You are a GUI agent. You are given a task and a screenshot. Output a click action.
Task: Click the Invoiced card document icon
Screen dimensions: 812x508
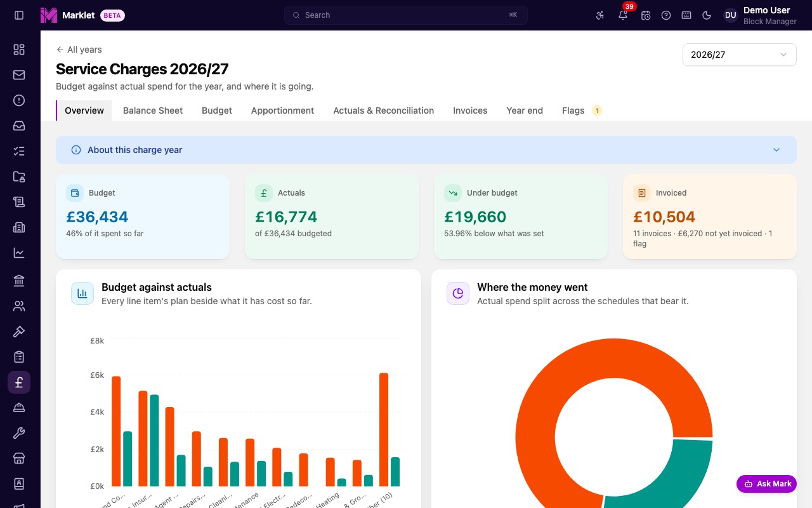[x=642, y=193]
